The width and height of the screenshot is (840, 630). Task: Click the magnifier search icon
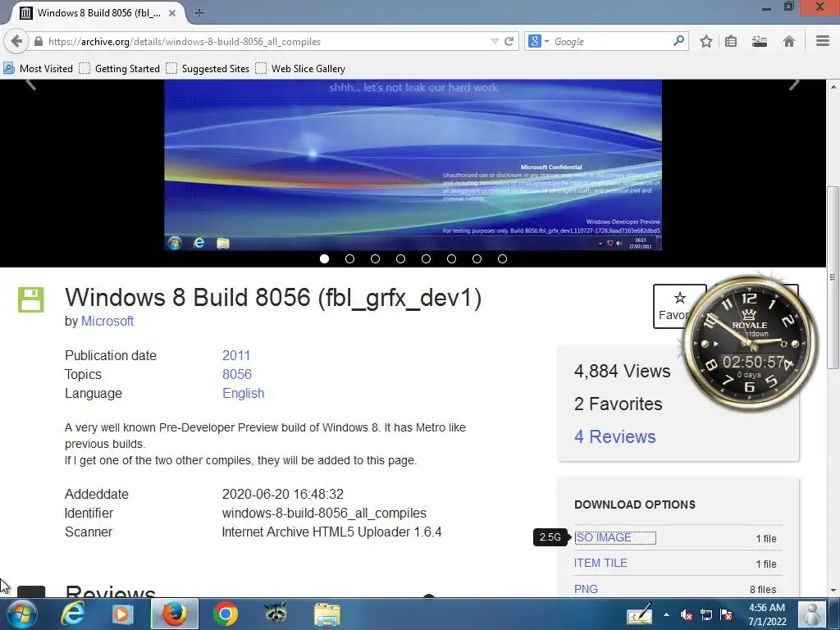pyautogui.click(x=678, y=41)
